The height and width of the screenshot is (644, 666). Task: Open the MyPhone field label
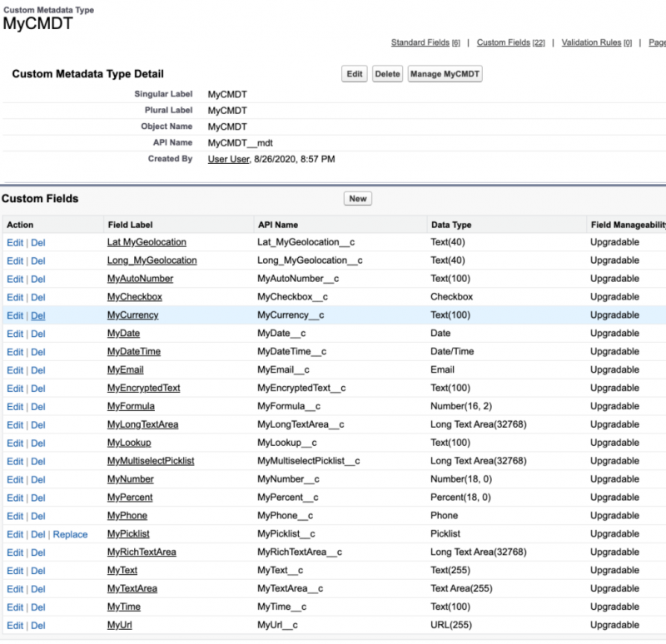click(127, 516)
